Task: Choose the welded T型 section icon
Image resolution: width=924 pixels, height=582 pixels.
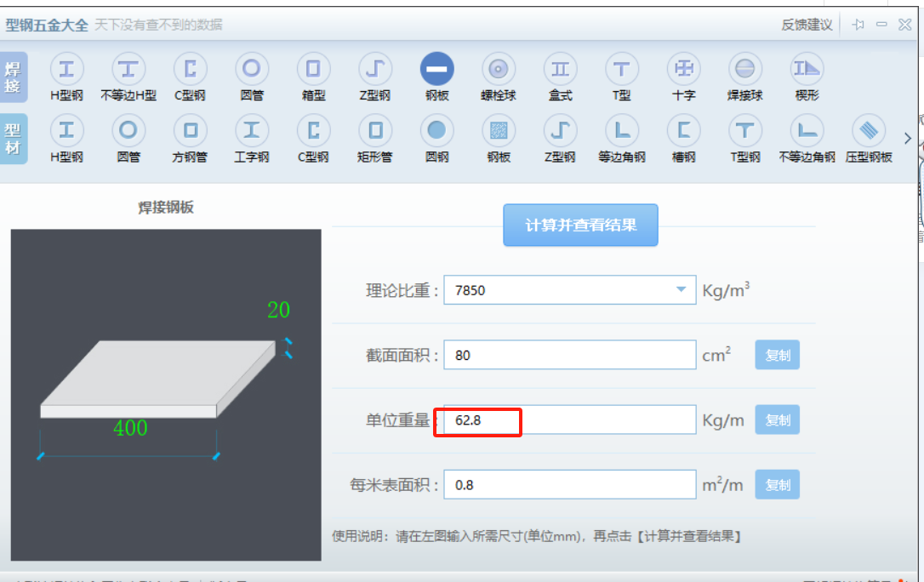Action: (x=622, y=70)
